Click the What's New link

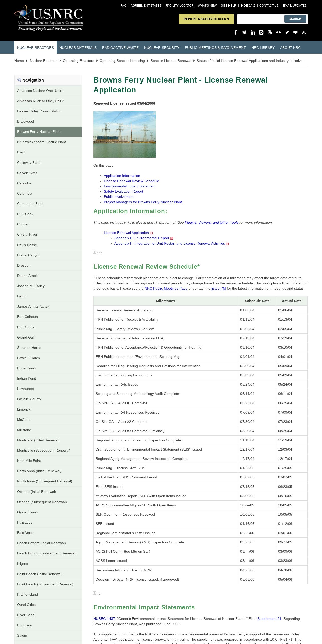[x=207, y=6]
